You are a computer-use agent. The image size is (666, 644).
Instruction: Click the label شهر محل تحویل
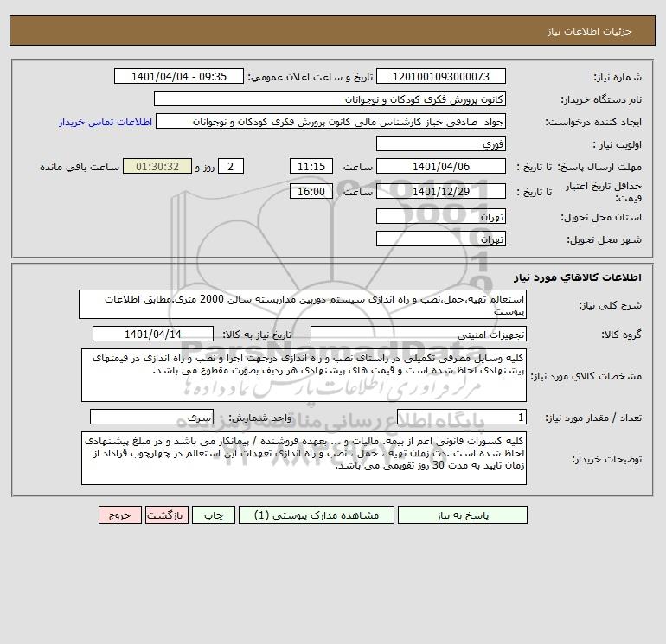pos(604,239)
